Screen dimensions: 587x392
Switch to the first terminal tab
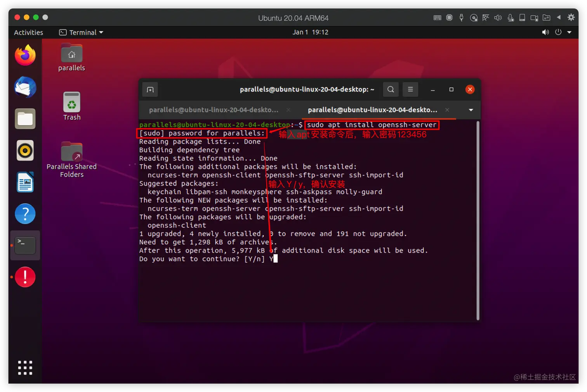click(214, 110)
